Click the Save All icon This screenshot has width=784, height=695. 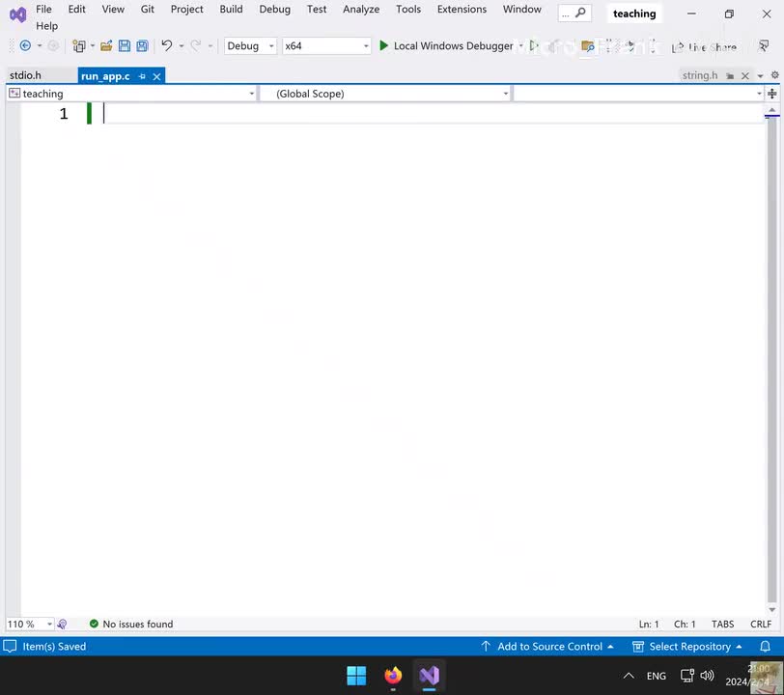coord(143,46)
